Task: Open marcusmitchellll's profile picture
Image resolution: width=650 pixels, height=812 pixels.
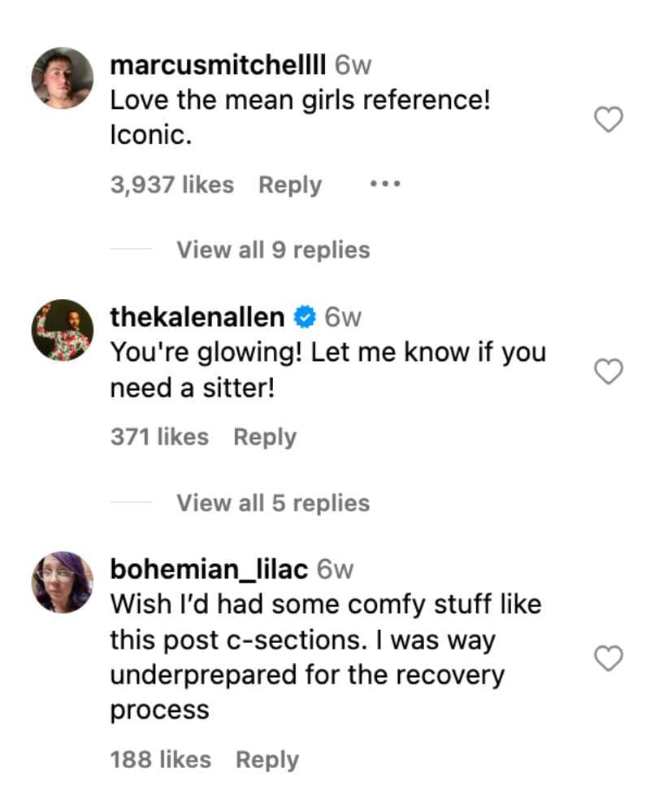Action: click(x=61, y=74)
